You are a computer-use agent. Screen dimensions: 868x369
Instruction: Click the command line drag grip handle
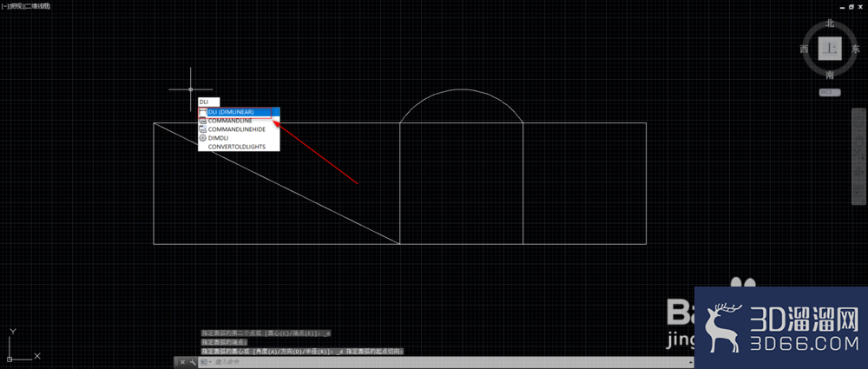coord(176,362)
